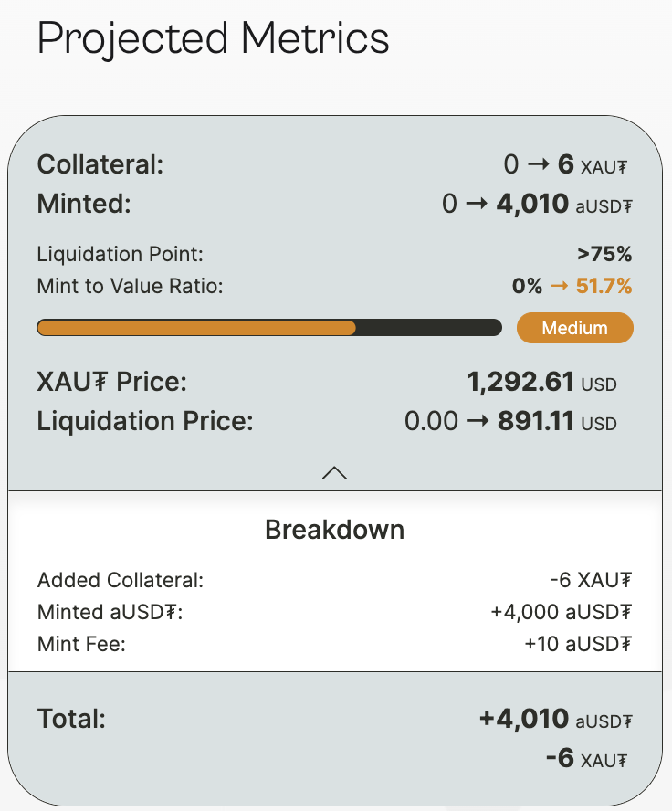Screen dimensions: 672x811
Task: Click the Added Collateral row label
Action: click(x=121, y=580)
